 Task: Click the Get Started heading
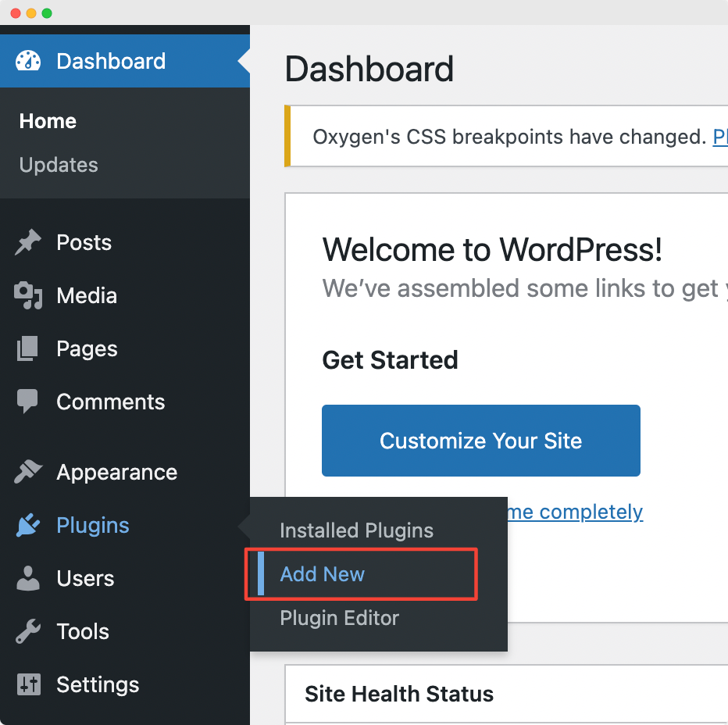390,360
